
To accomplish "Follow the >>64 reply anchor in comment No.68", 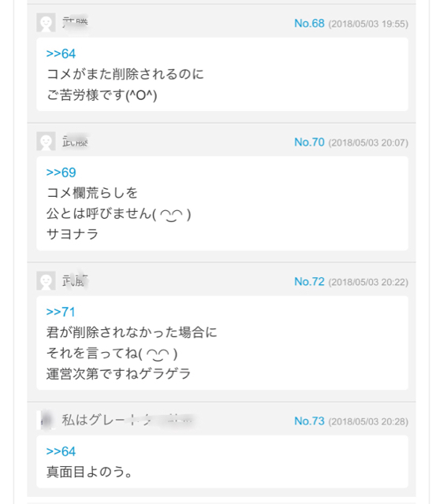I will click(x=61, y=54).
